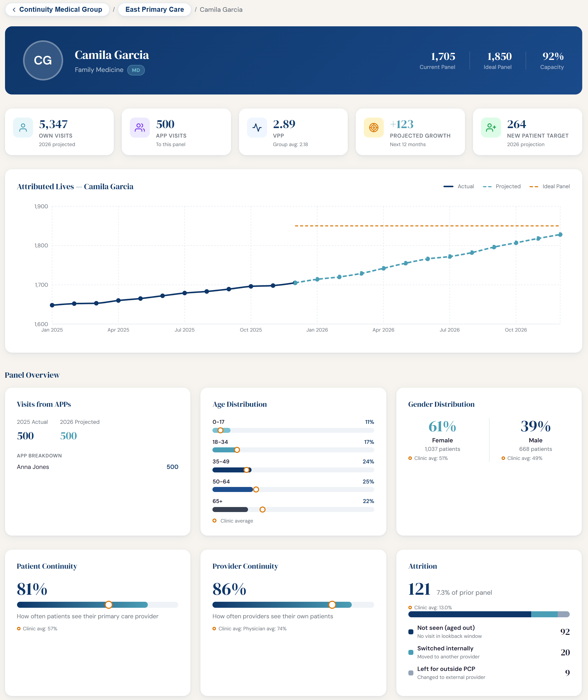Click the Patient Continuity clinic average marker
This screenshot has width=588, height=700.
[109, 605]
